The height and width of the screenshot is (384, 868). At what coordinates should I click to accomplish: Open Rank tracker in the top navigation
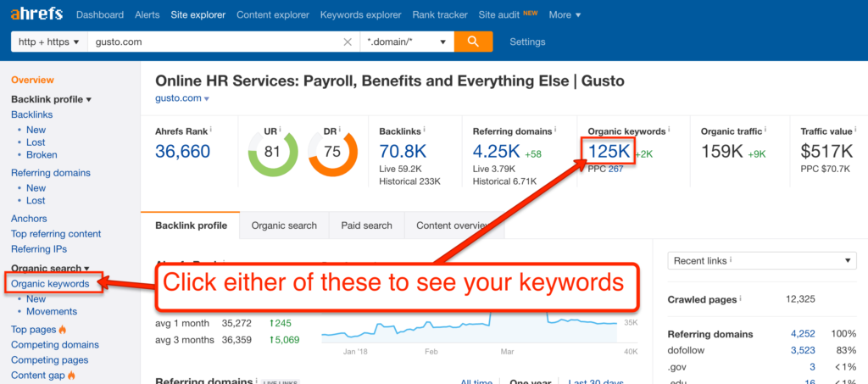440,15
